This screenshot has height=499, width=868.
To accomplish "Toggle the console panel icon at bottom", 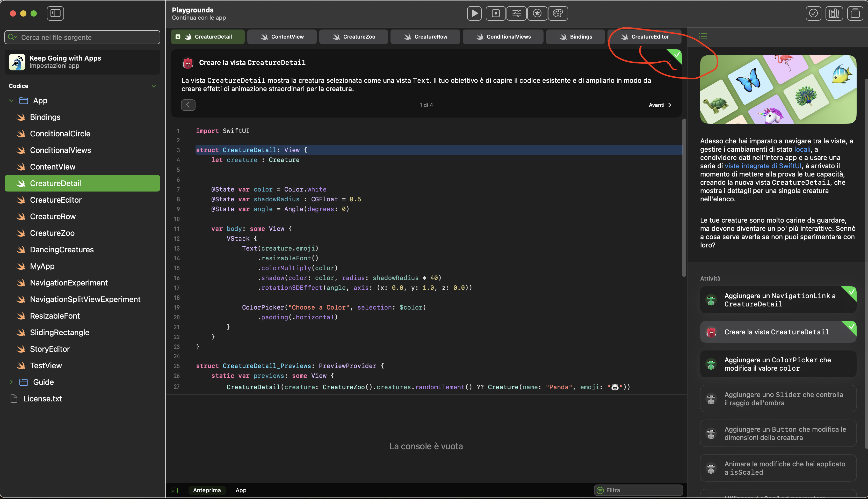I will click(x=174, y=490).
